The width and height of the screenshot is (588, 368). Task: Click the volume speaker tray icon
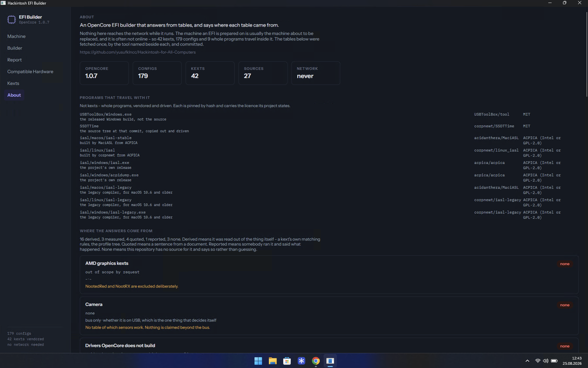546,361
